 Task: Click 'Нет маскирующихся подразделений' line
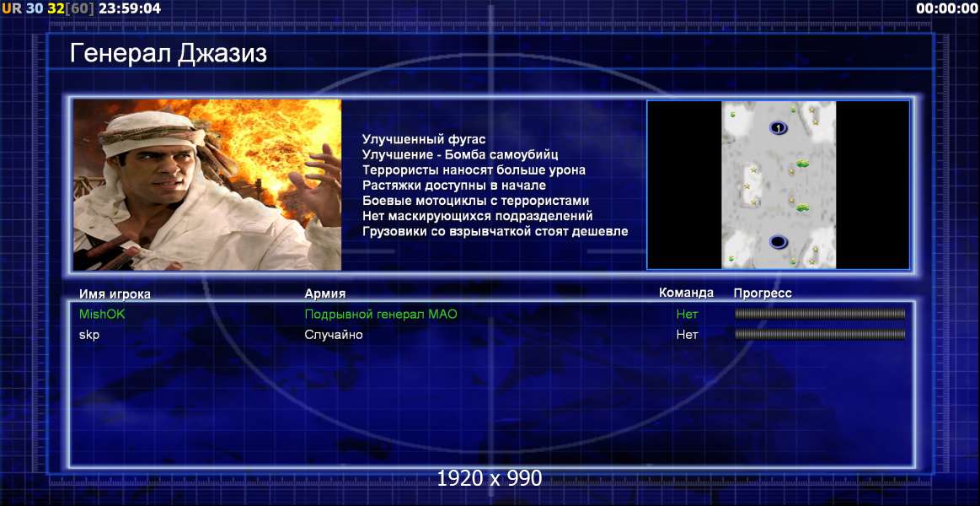(x=478, y=216)
